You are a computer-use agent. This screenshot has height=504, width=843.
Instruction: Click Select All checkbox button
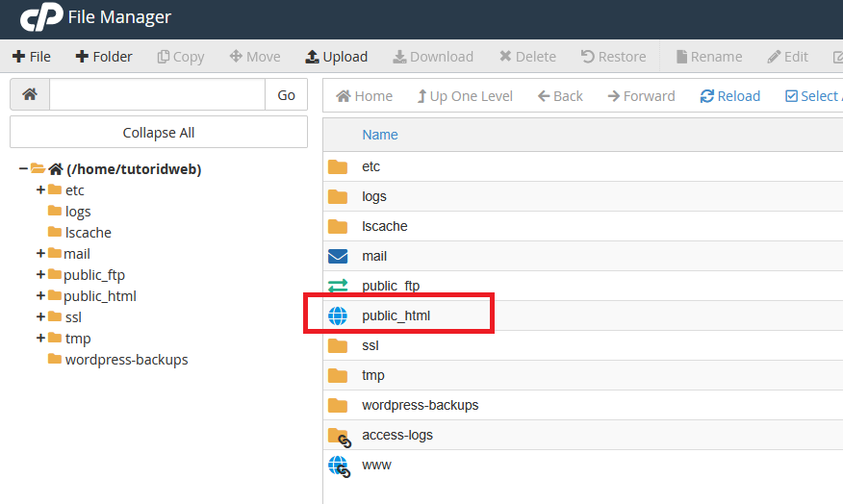pyautogui.click(x=813, y=96)
